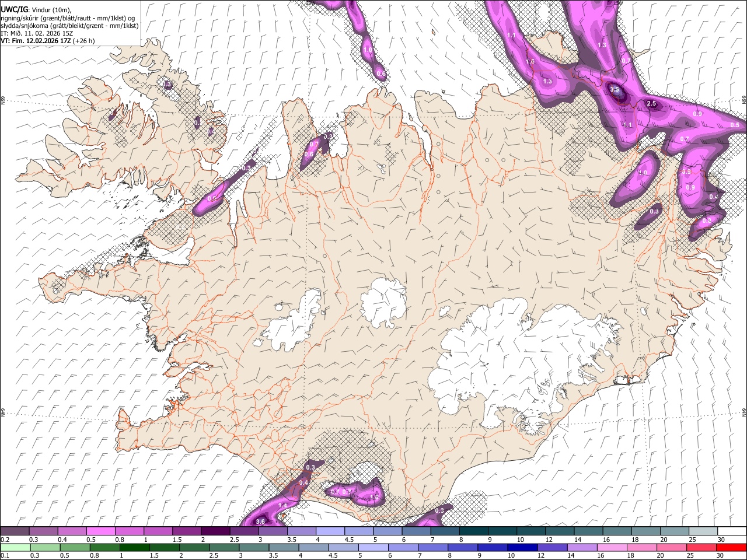Image resolution: width=747 pixels, height=560 pixels.
Task: Pick the lightest green swatch between 0.1 and 0.3
Action: 15,547
